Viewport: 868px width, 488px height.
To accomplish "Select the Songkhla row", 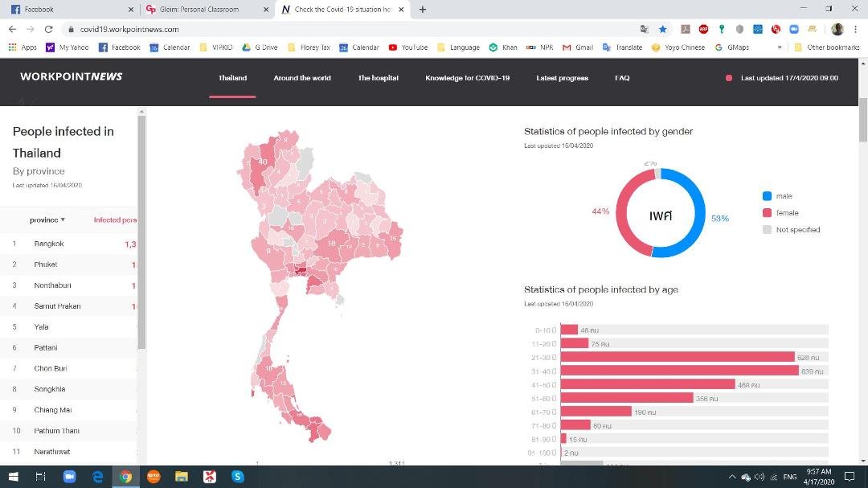I will coord(68,389).
